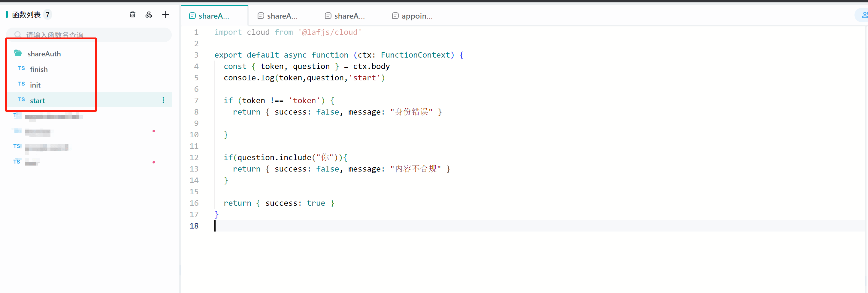Open the finish function
This screenshot has width=868, height=293.
[x=39, y=70]
